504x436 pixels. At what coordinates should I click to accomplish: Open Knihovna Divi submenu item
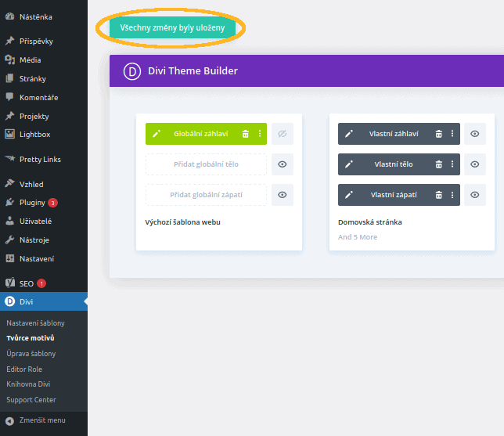pos(28,384)
